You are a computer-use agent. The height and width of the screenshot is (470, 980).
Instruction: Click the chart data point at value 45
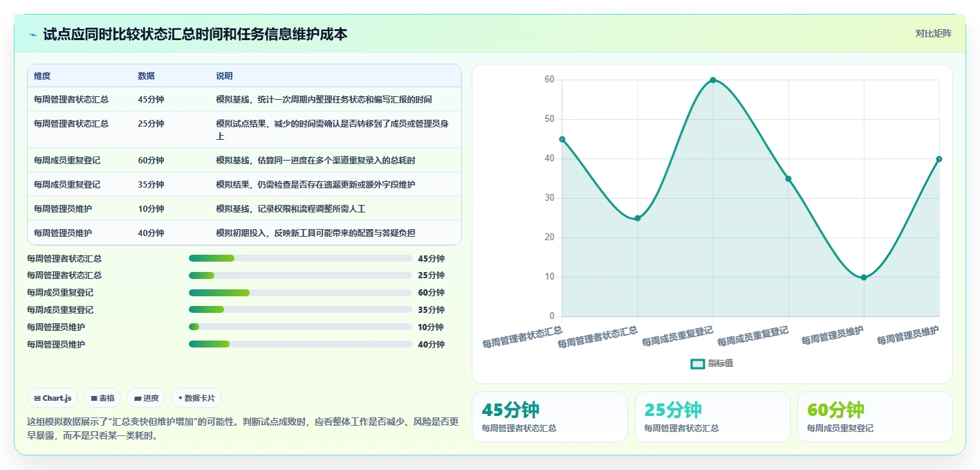pos(562,139)
